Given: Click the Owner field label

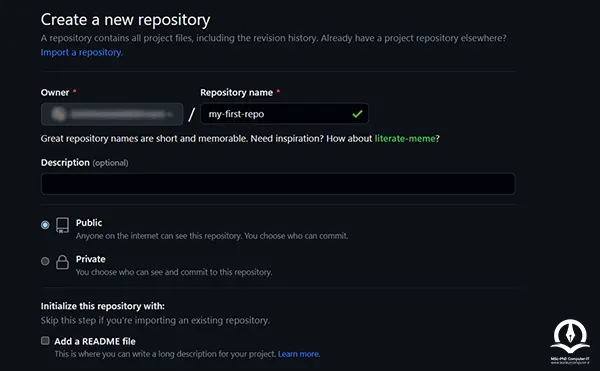Looking at the screenshot, I should tap(55, 93).
